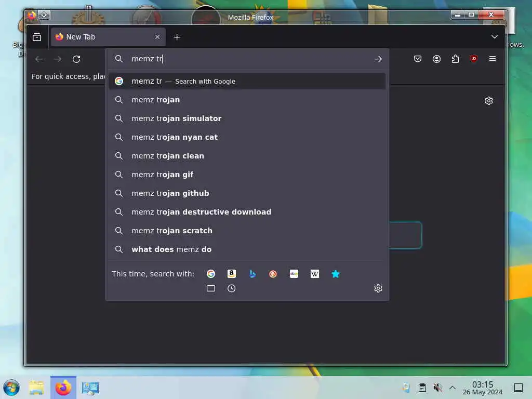Go back one page
The width and height of the screenshot is (532, 399).
(39, 59)
